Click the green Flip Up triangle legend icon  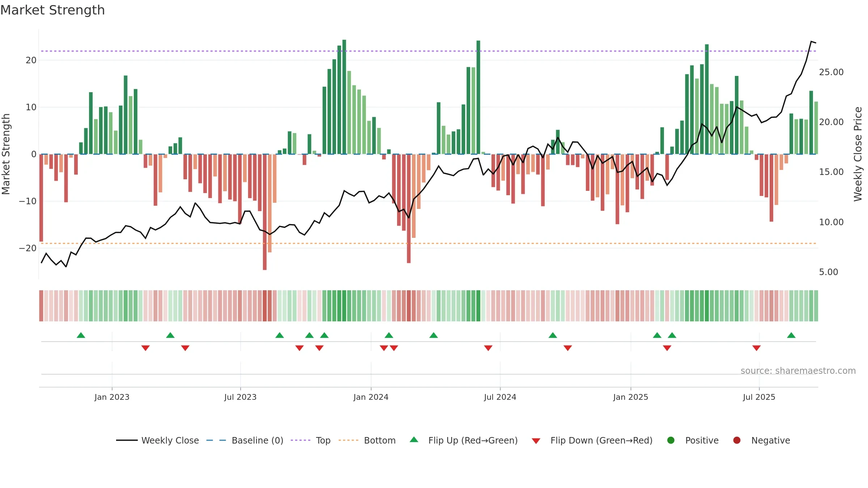(x=414, y=440)
